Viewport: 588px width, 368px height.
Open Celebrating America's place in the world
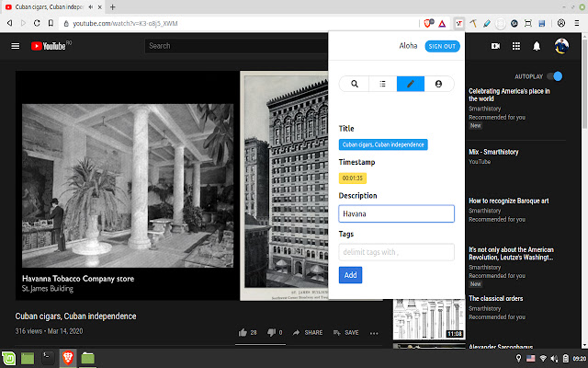click(509, 95)
